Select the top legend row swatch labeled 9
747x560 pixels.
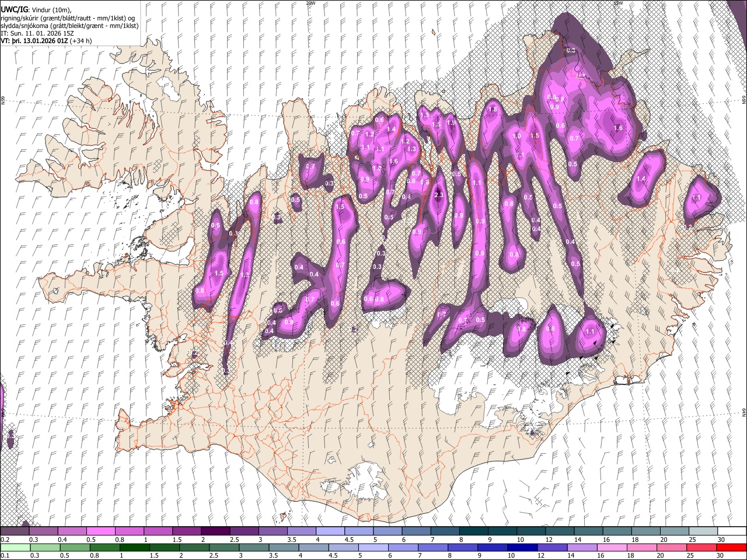(x=502, y=531)
